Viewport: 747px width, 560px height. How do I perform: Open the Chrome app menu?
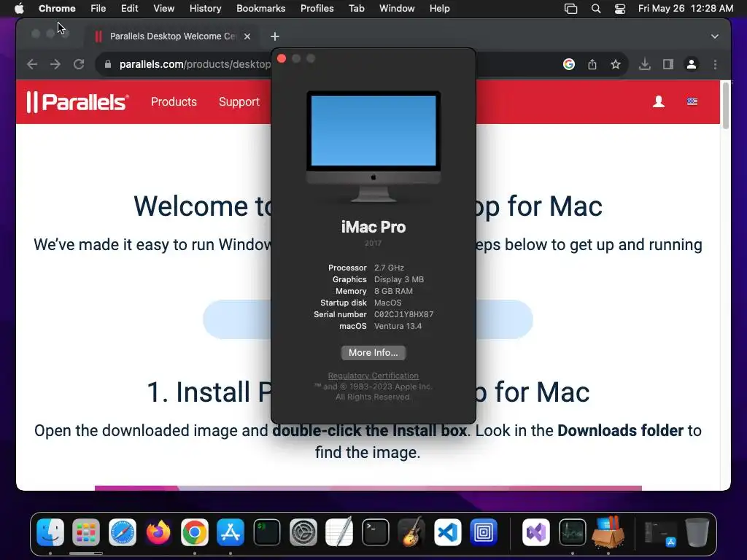coord(57,8)
